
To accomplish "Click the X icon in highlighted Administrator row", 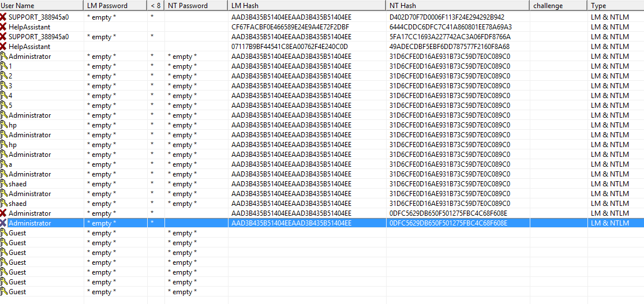I will (x=4, y=223).
